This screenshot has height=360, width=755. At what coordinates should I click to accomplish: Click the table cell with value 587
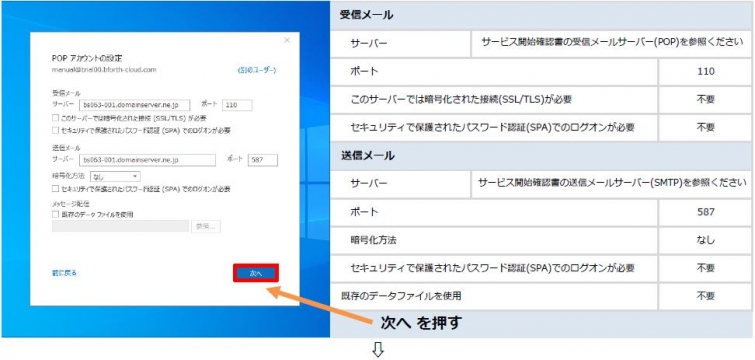[705, 212]
